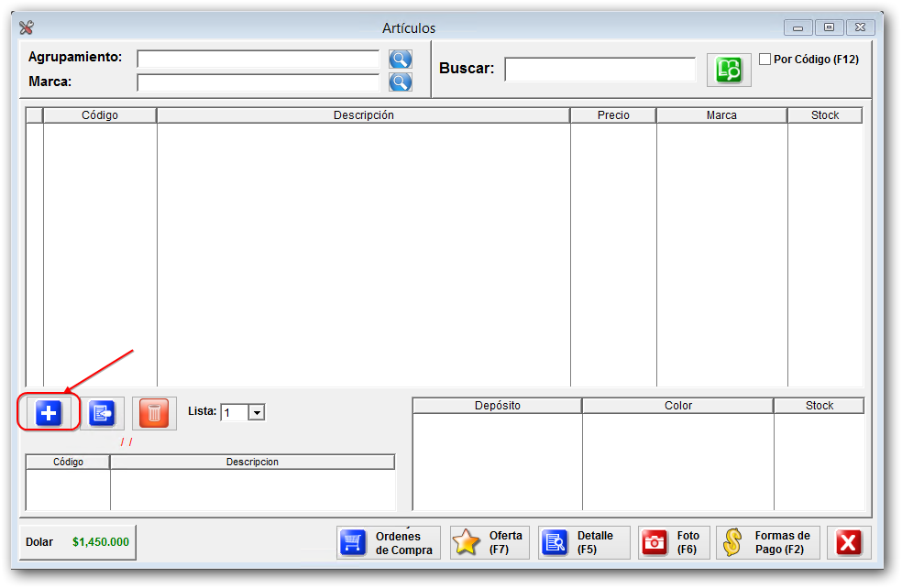The width and height of the screenshot is (902, 588).
Task: Click the blue plus add article button
Action: pyautogui.click(x=49, y=414)
